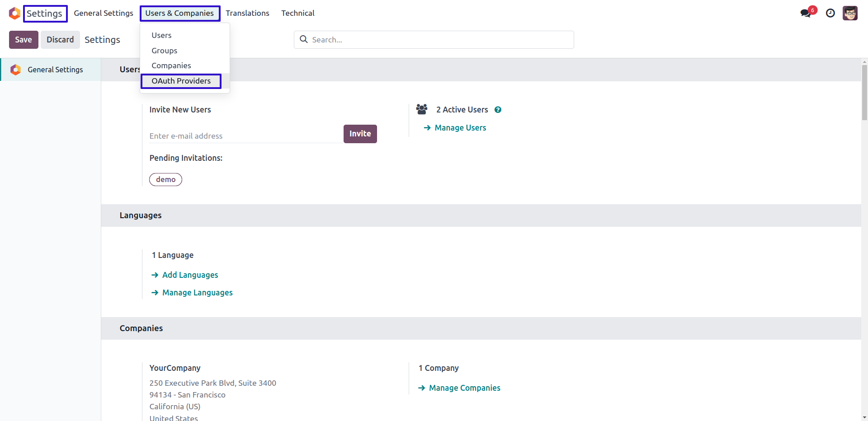
Task: Collapse the Users & Companies dropdown menu
Action: (x=179, y=14)
